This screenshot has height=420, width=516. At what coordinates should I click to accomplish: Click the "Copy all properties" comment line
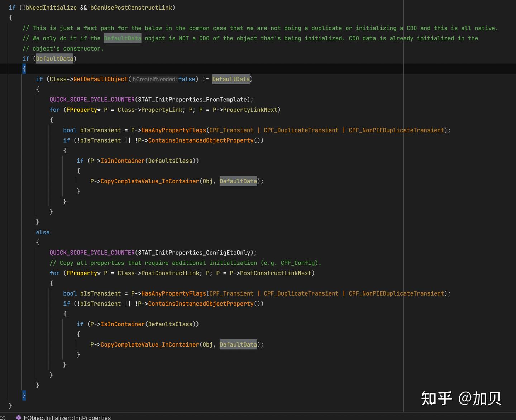[x=185, y=263]
